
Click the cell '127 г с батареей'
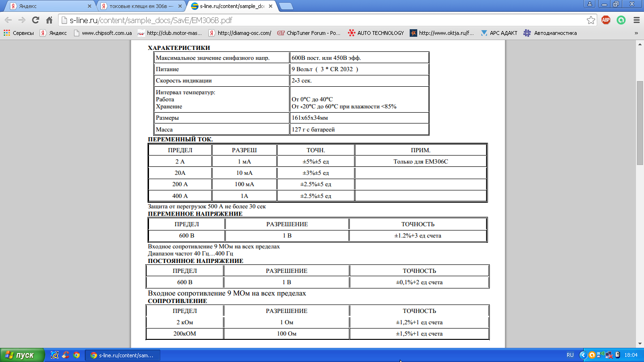point(359,129)
